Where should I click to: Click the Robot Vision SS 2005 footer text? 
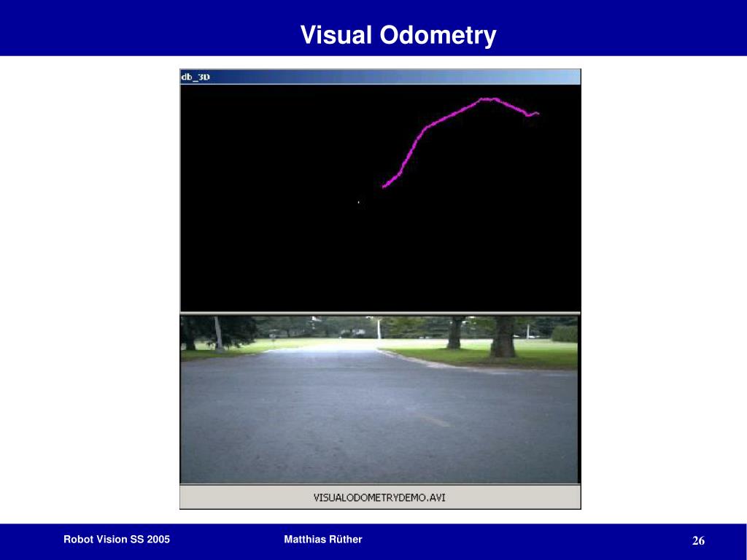(x=117, y=540)
